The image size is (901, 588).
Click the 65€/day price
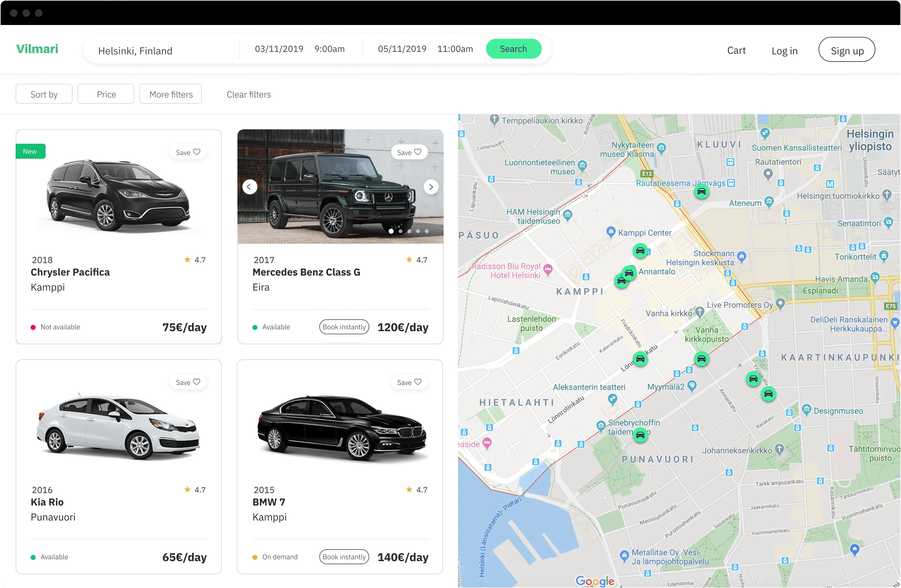coord(184,557)
